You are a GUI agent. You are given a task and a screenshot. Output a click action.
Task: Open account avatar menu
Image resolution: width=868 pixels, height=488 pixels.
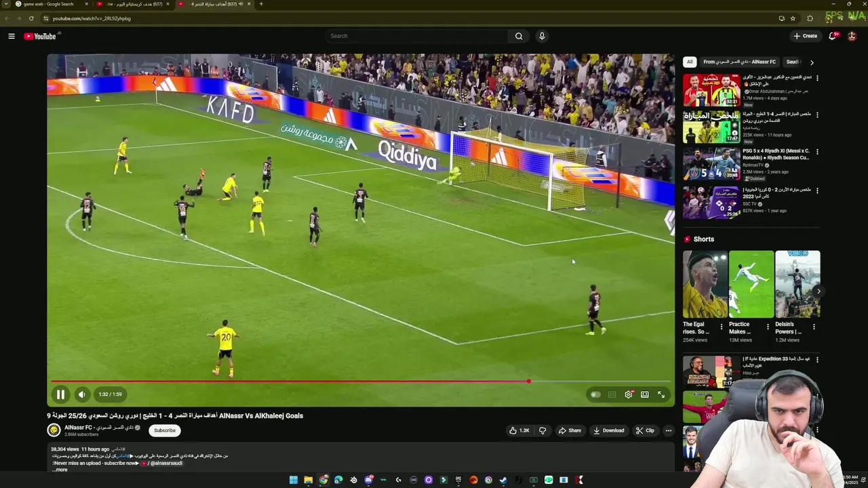852,36
